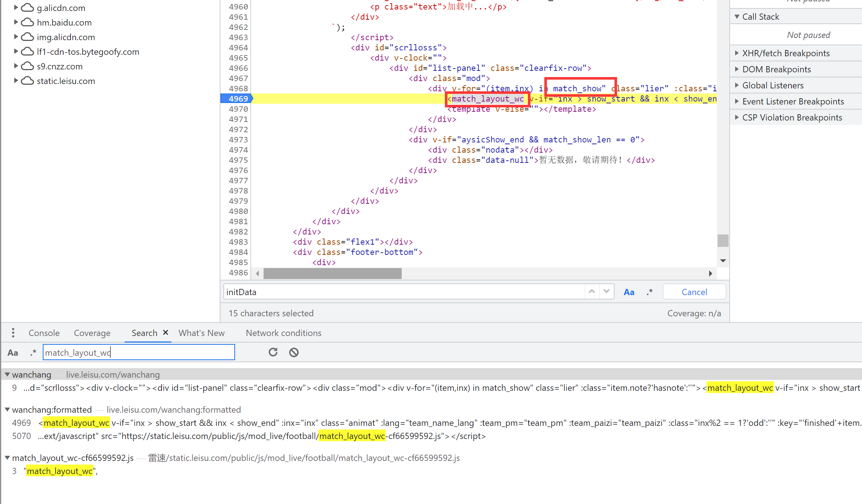Expand the g.alicdn.com domain node
This screenshot has width=862, height=504.
(x=16, y=7)
